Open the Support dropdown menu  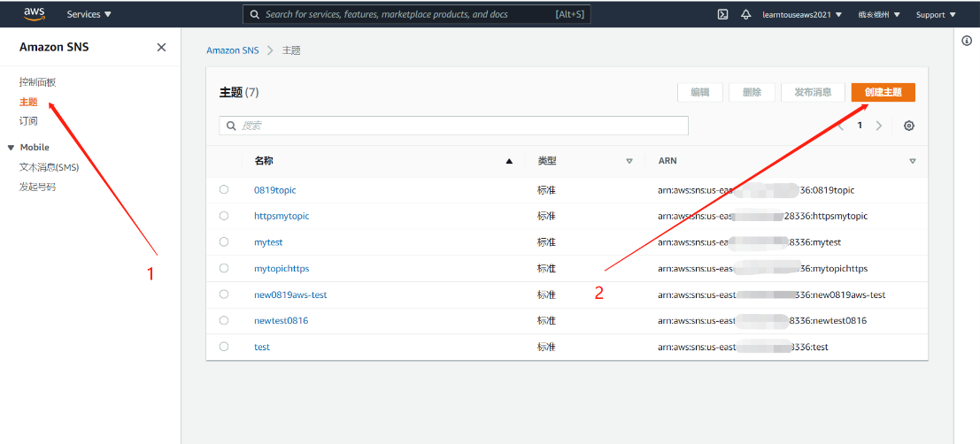(937, 14)
